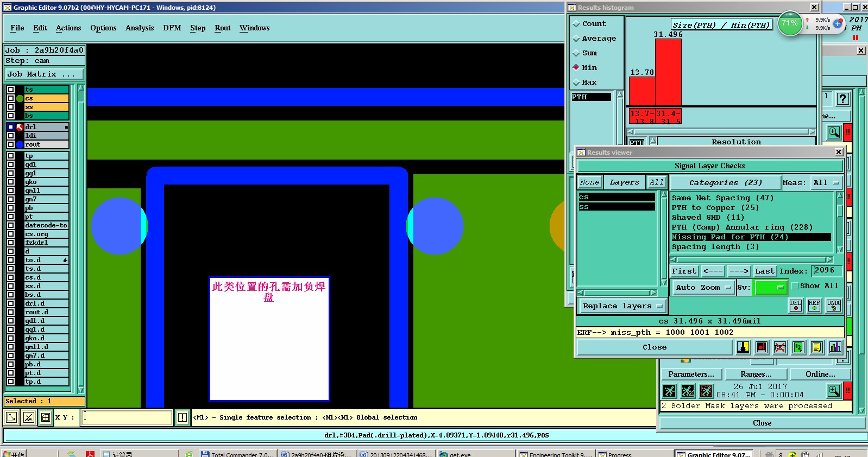Open the File menu
This screenshot has height=457, width=868.
[17, 28]
